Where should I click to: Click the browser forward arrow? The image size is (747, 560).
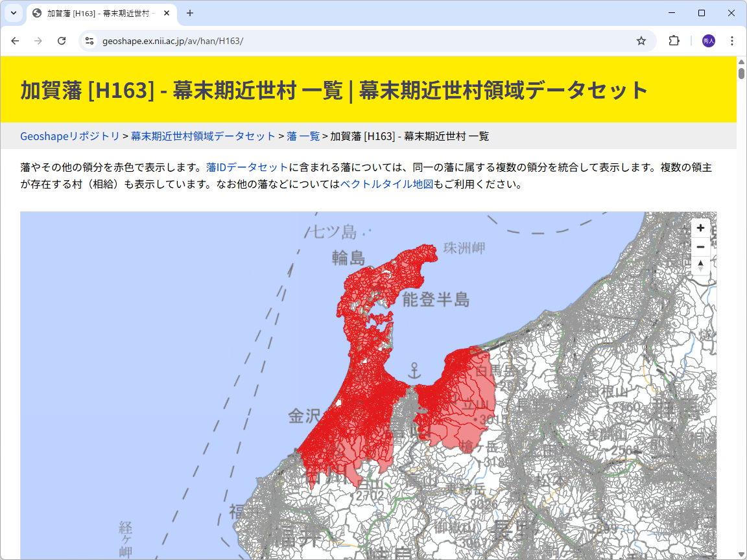(38, 40)
